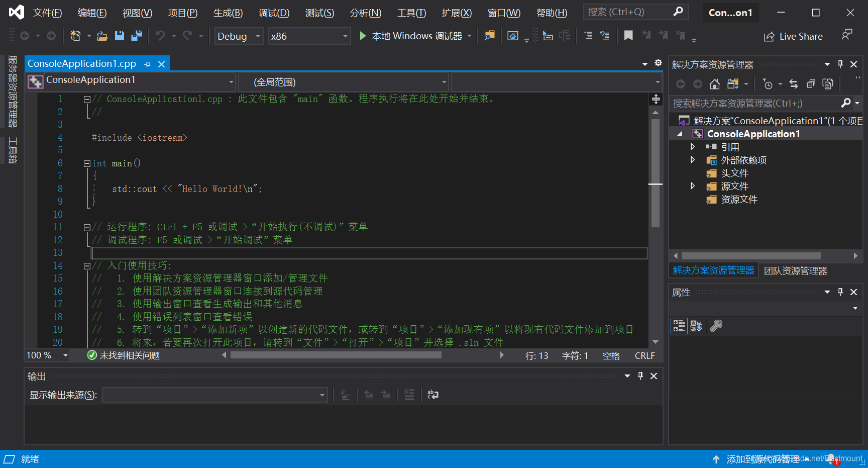This screenshot has width=868, height=468.
Task: Open the 工具箱 toolbox side tab
Action: pyautogui.click(x=13, y=150)
